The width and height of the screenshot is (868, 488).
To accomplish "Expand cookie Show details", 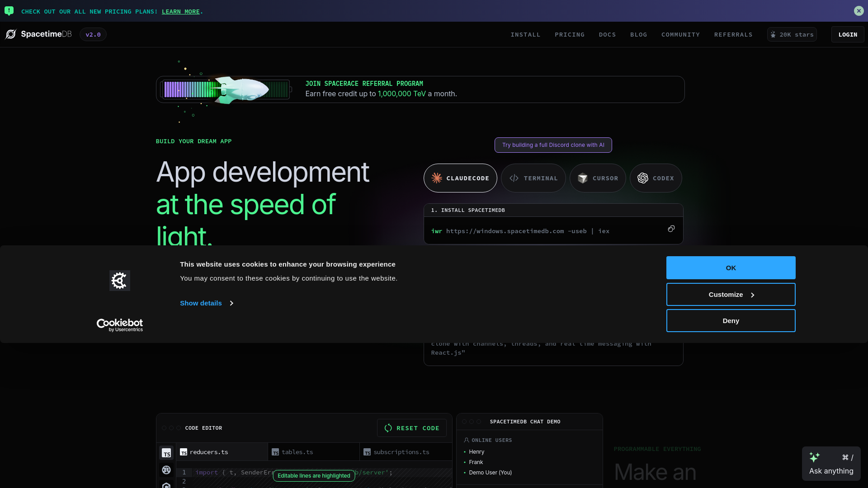I will pyautogui.click(x=207, y=303).
